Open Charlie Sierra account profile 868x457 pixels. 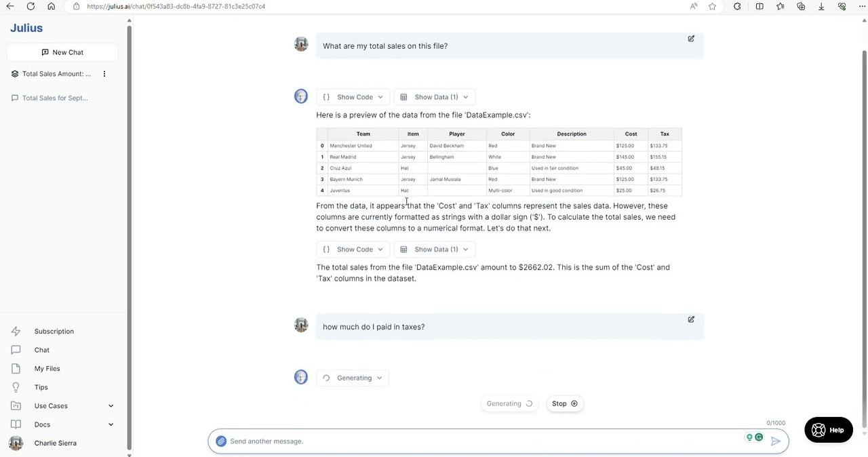click(56, 443)
